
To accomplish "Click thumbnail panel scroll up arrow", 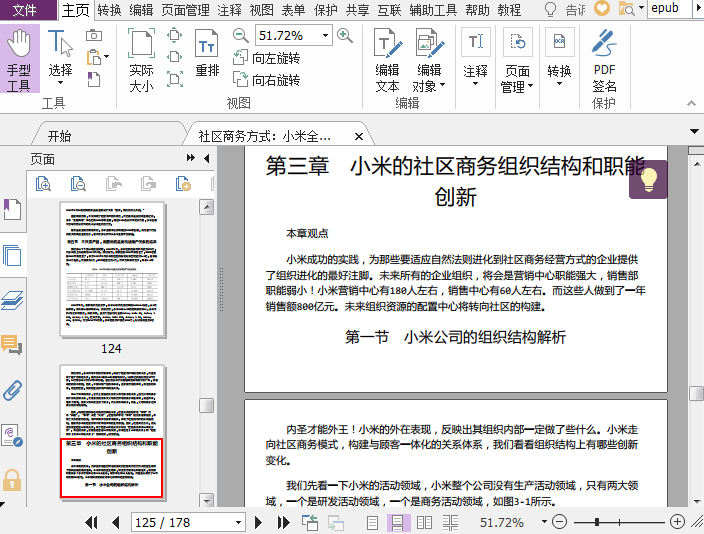I will point(207,207).
